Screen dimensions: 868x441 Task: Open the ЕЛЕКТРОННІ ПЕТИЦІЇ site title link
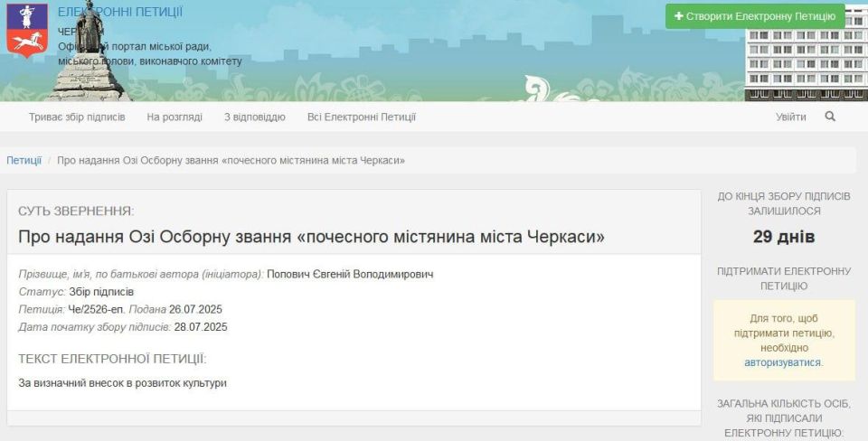click(x=119, y=12)
